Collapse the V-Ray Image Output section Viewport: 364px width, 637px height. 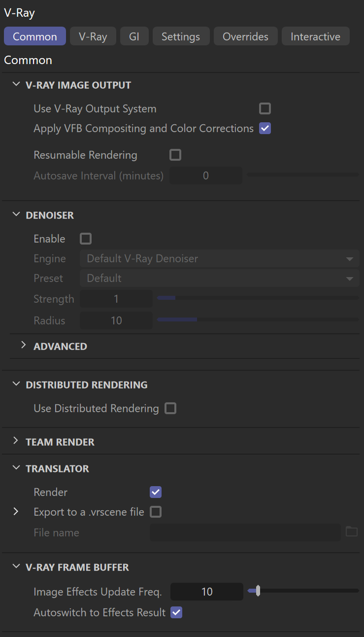(16, 85)
